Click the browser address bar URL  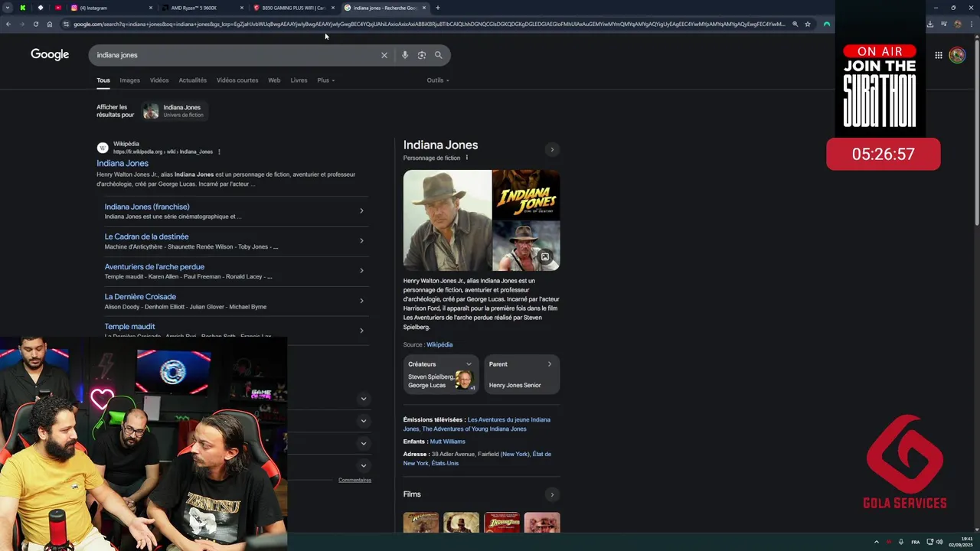point(429,24)
